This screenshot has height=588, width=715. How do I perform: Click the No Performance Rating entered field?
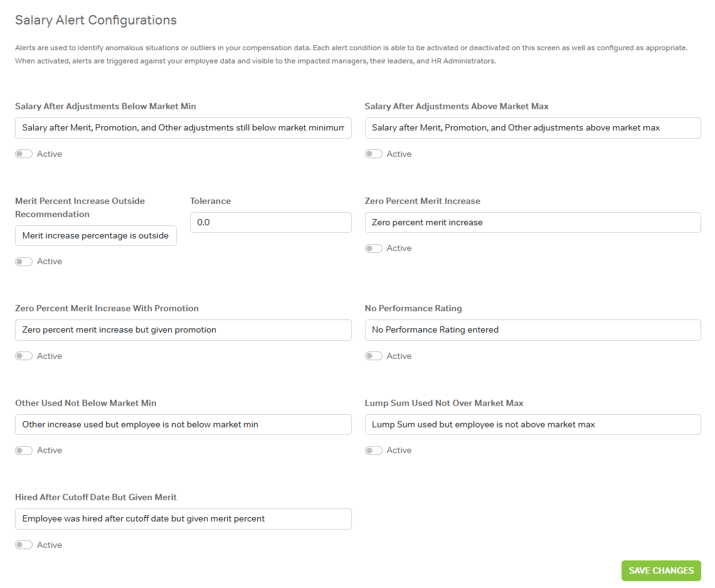click(x=532, y=329)
